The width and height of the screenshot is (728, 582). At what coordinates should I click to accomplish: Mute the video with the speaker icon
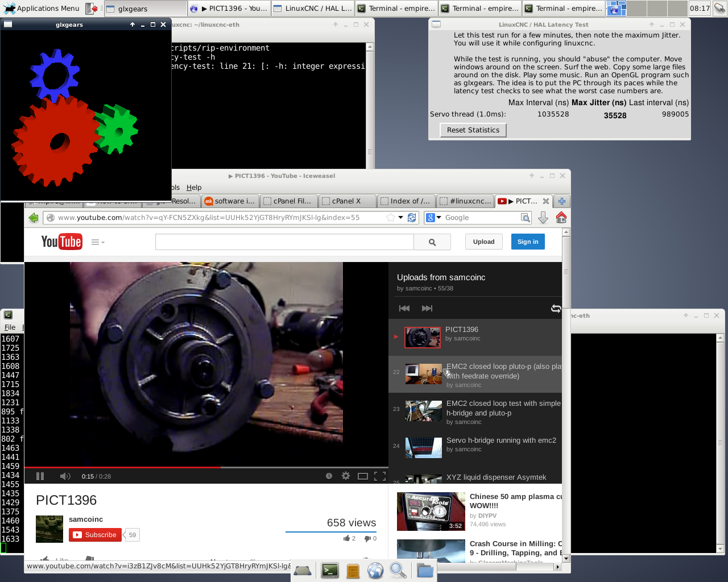(65, 476)
